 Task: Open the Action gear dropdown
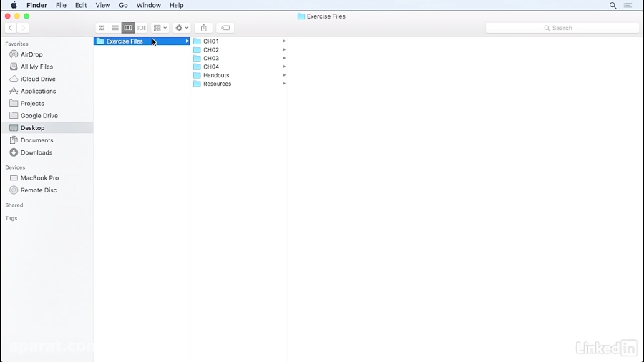point(182,28)
